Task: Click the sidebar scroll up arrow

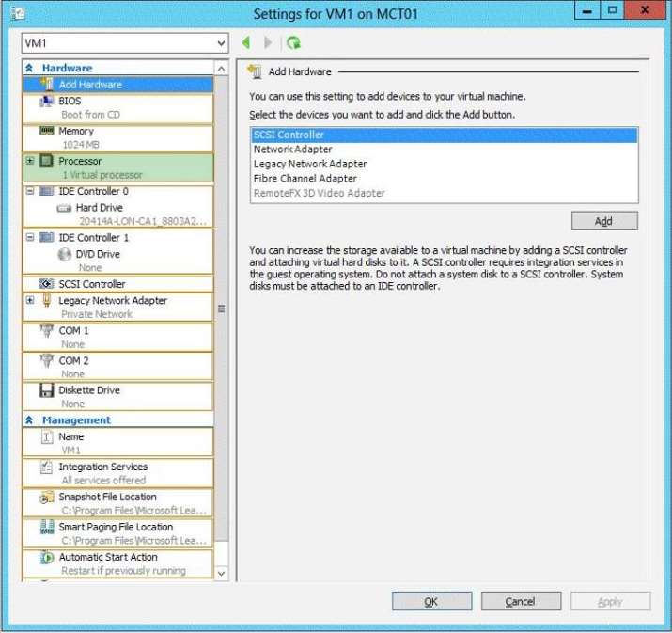Action: point(221,69)
